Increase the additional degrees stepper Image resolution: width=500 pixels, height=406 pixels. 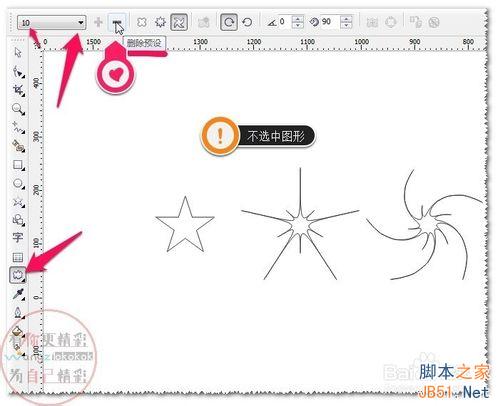point(347,19)
